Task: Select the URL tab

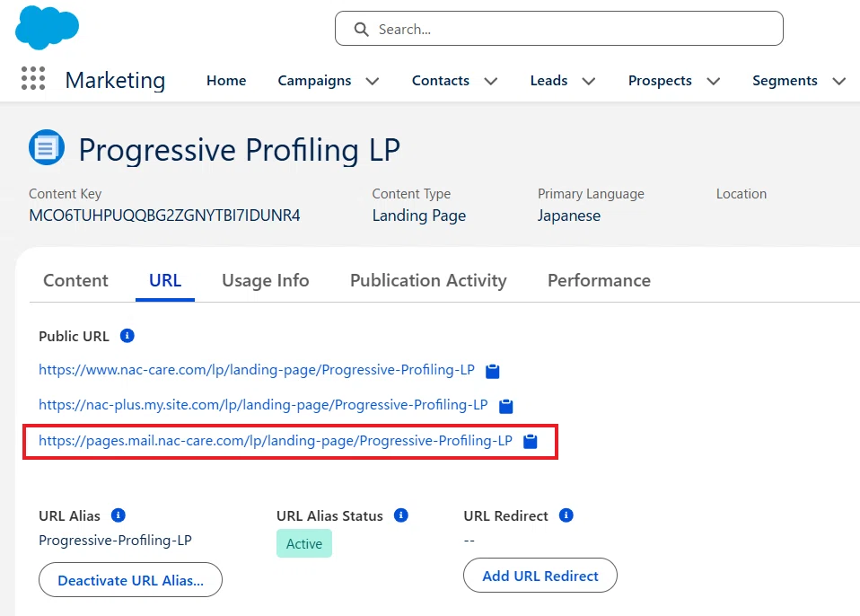Action: (165, 280)
